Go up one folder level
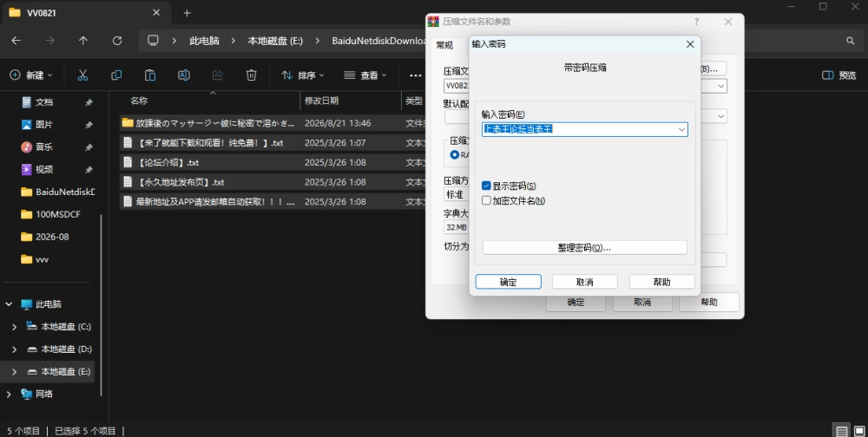Image resolution: width=868 pixels, height=437 pixels. 83,41
